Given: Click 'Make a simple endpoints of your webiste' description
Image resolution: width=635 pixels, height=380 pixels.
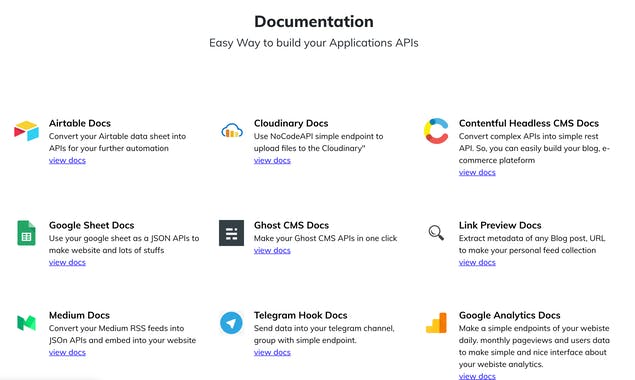Looking at the screenshot, I should click(x=534, y=346).
